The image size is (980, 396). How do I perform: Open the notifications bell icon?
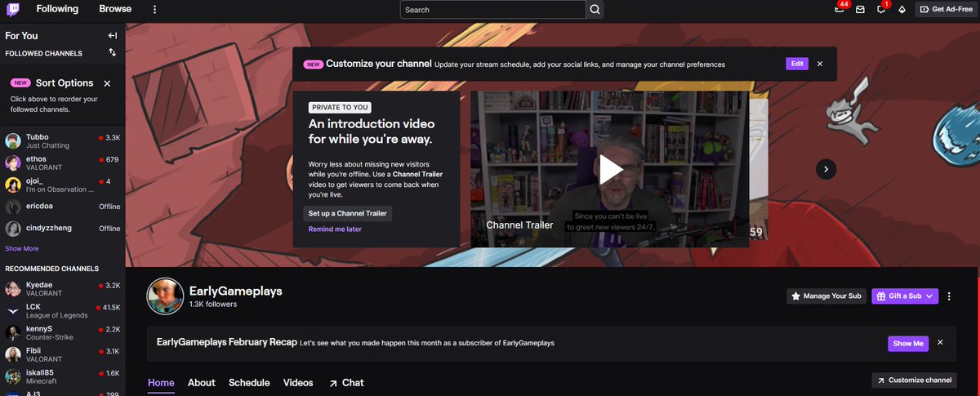[x=881, y=9]
